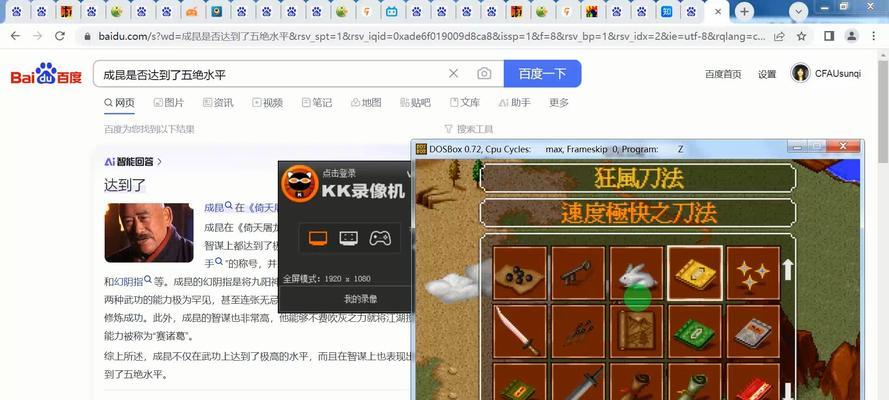Choose the highlighted yellow manual book
The width and height of the screenshot is (889, 400).
(695, 273)
